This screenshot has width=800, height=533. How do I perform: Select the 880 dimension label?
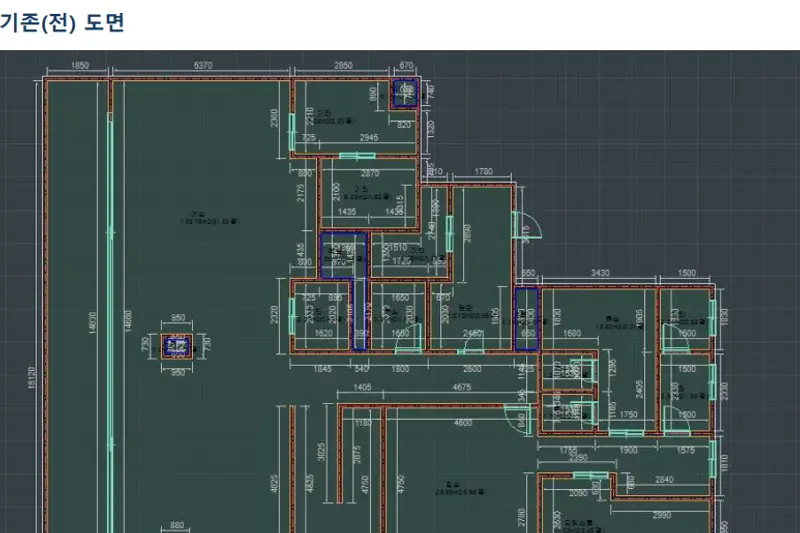(x=177, y=525)
